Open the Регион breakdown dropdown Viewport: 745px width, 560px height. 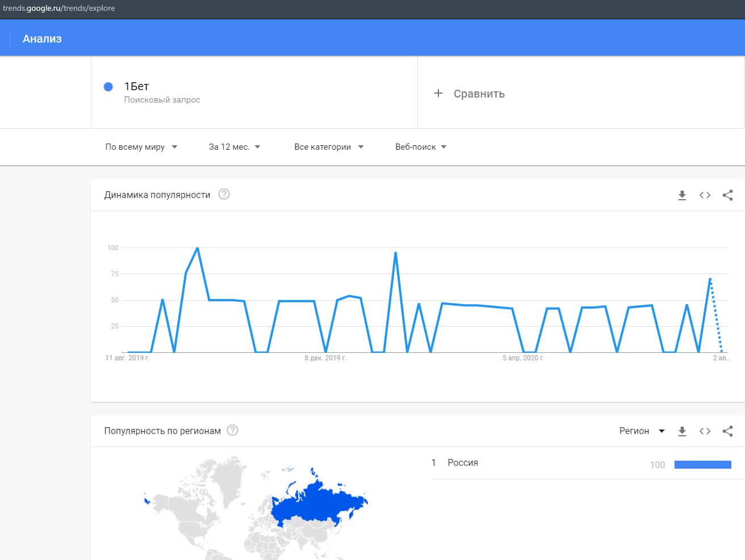(642, 431)
